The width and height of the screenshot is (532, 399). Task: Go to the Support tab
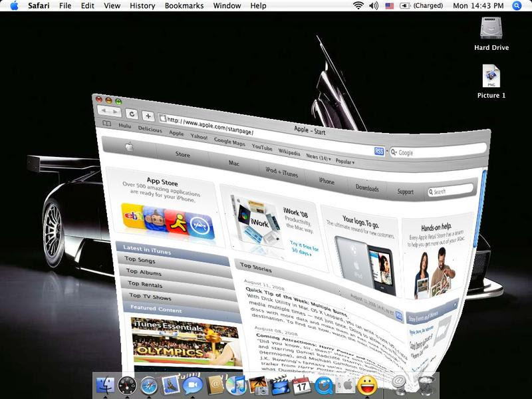click(406, 192)
